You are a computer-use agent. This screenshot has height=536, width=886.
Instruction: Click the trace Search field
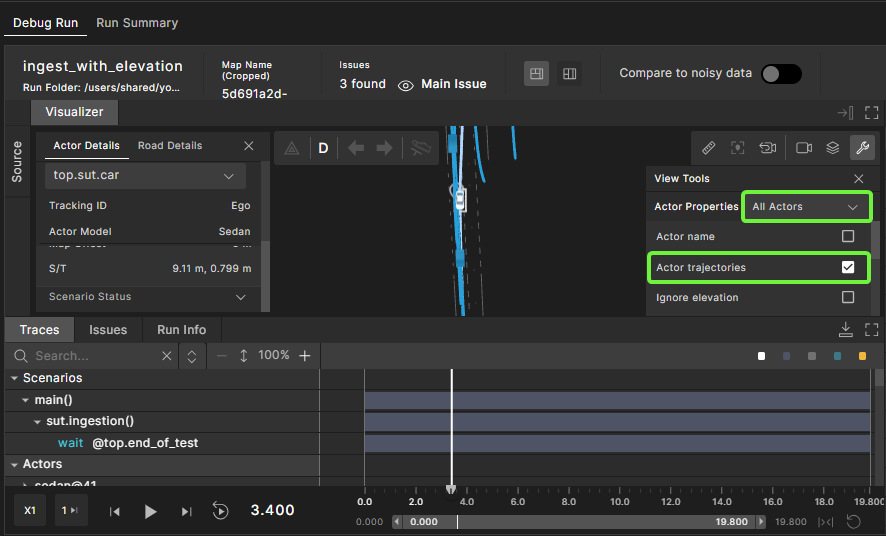point(95,356)
